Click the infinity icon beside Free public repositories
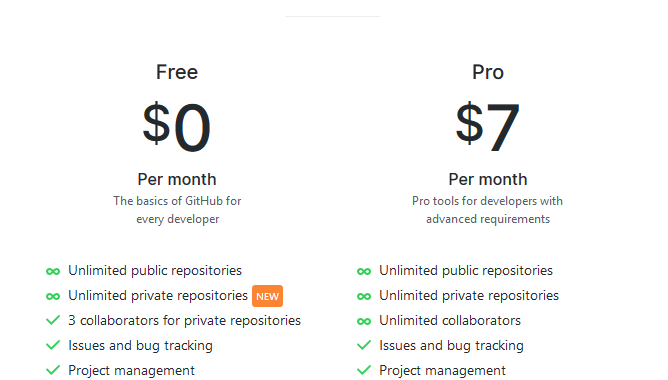 [x=53, y=271]
